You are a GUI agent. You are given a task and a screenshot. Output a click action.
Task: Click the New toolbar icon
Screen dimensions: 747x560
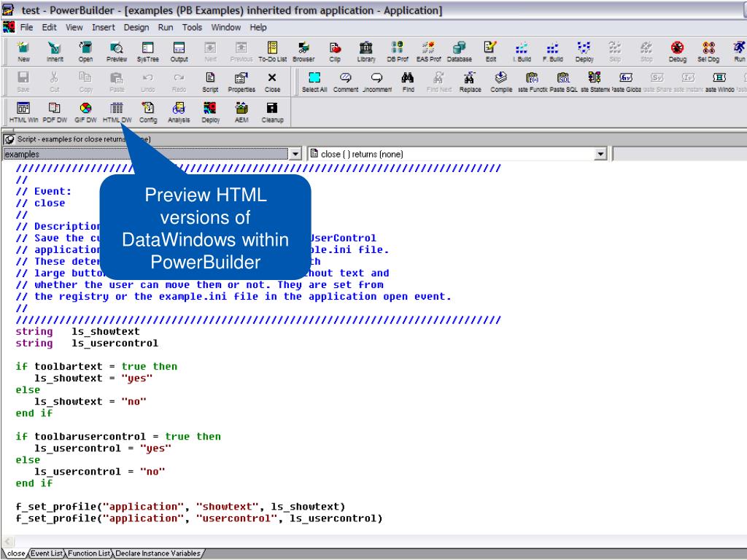coord(23,52)
